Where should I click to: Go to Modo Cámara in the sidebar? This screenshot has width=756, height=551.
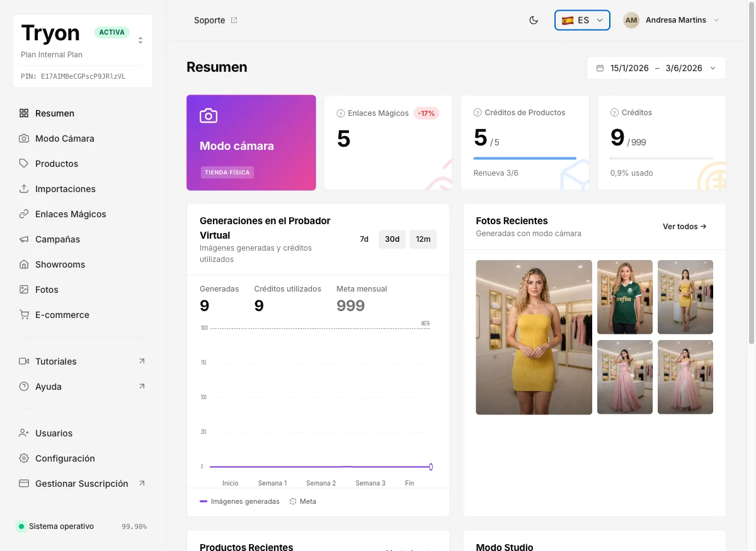coord(83,139)
